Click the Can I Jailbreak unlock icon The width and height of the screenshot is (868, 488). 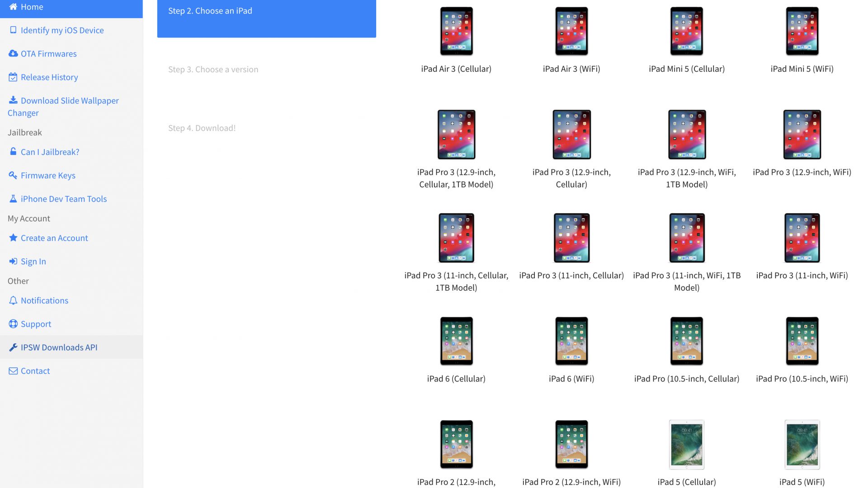pyautogui.click(x=13, y=151)
